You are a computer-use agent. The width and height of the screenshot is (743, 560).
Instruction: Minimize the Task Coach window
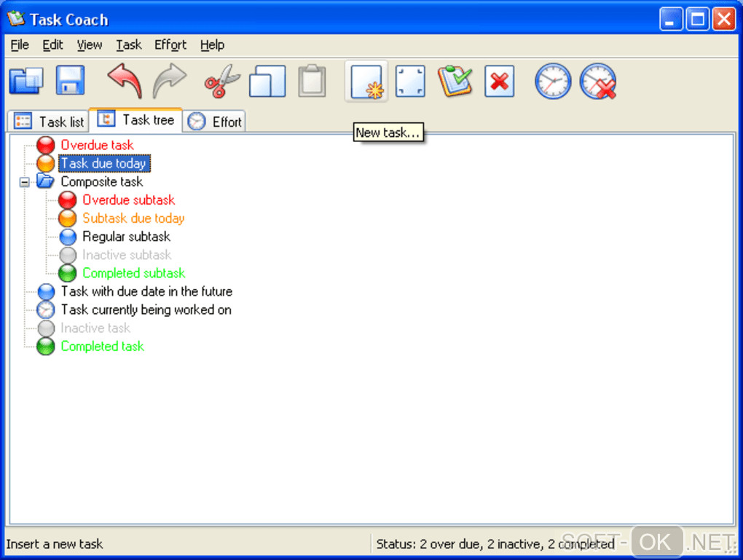[x=670, y=20]
